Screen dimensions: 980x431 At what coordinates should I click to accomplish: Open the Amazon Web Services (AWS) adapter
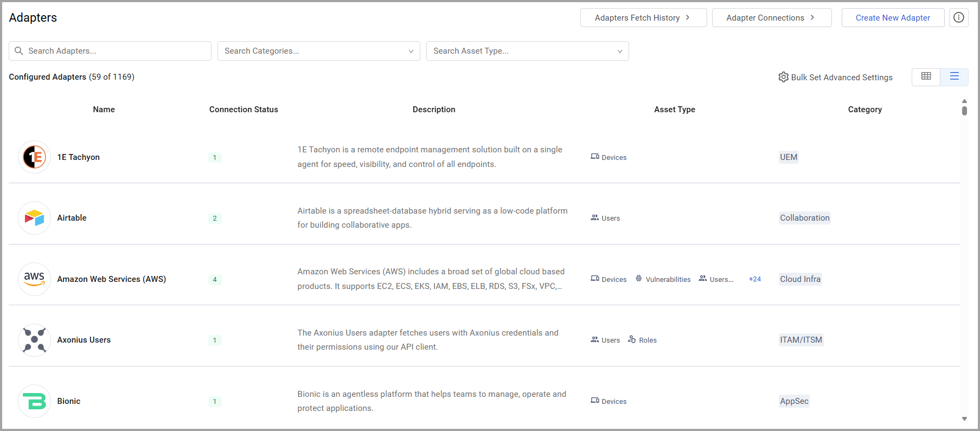[112, 279]
